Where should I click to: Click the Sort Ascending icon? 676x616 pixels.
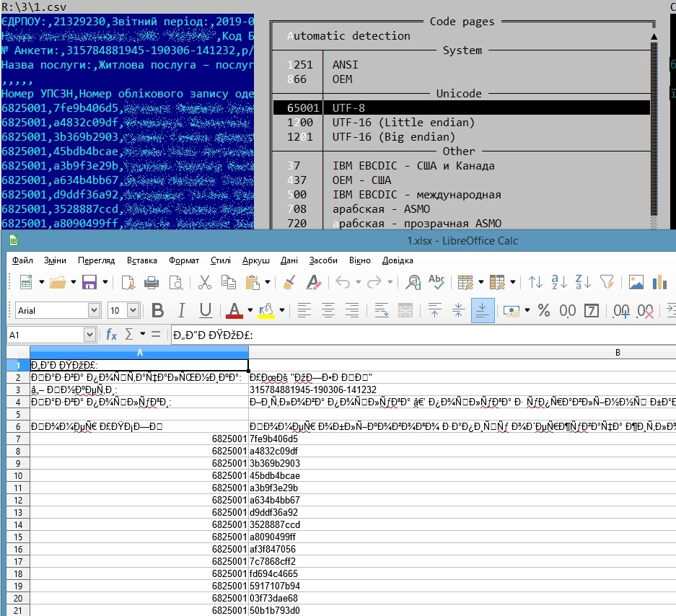point(559,282)
